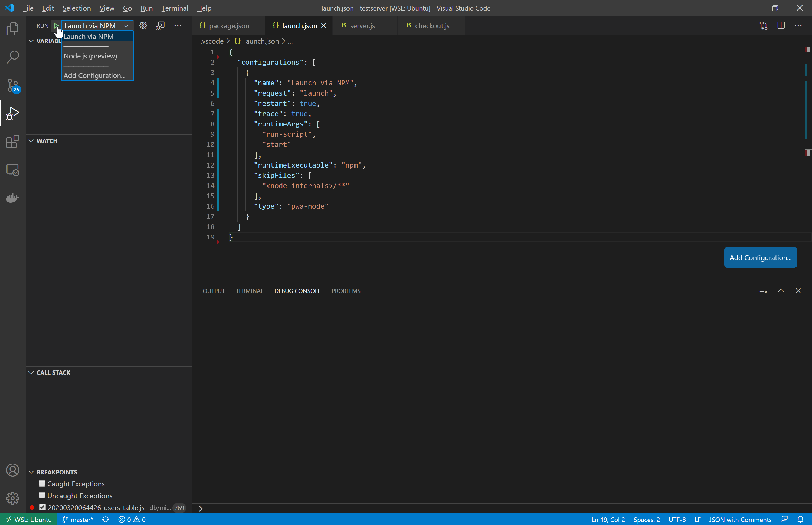Image resolution: width=812 pixels, height=525 pixels.
Task: Open go-to-line via Ln 19, Col 2 status
Action: click(x=608, y=519)
